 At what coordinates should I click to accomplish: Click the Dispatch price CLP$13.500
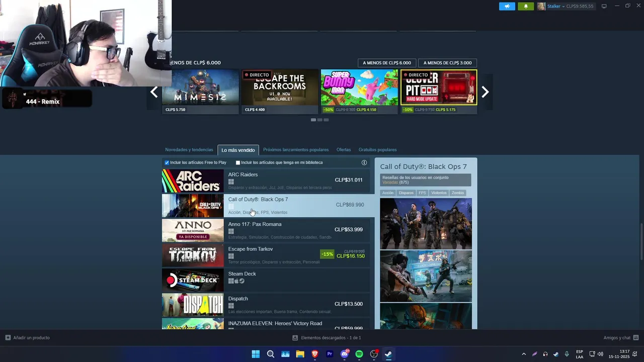pos(349,304)
